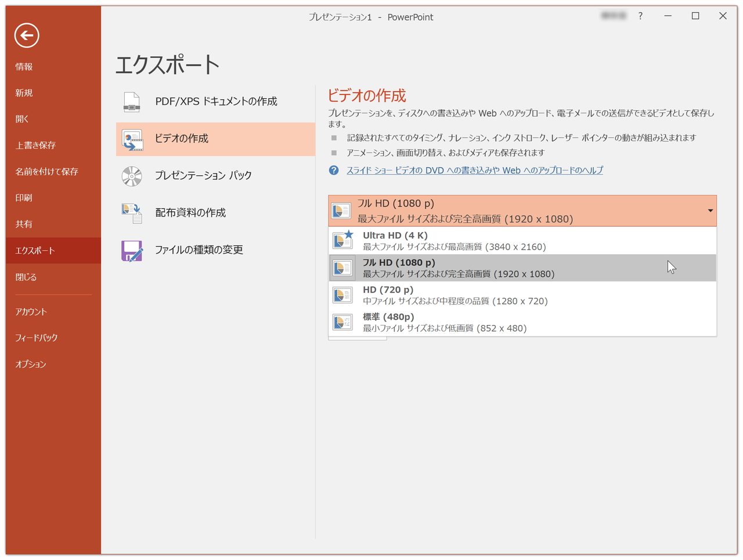Image resolution: width=743 pixels, height=560 pixels.
Task: Click 名前を付けて保存 in the sidebar
Action: pyautogui.click(x=37, y=171)
